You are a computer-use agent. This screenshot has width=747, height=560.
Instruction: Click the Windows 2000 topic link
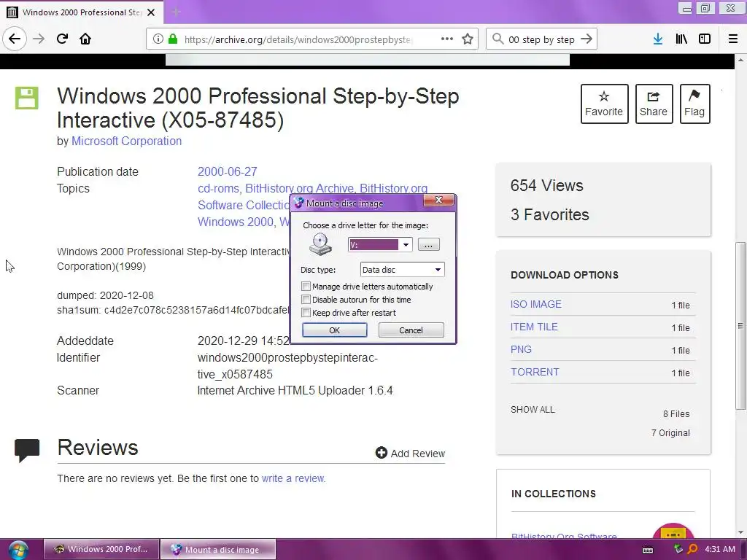click(x=236, y=222)
